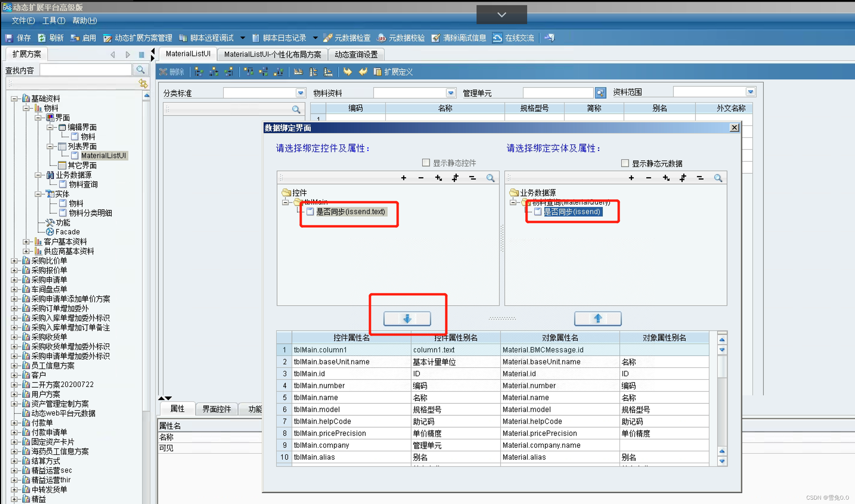Open the classification standard dropdown
Image resolution: width=855 pixels, height=504 pixels.
pos(301,93)
